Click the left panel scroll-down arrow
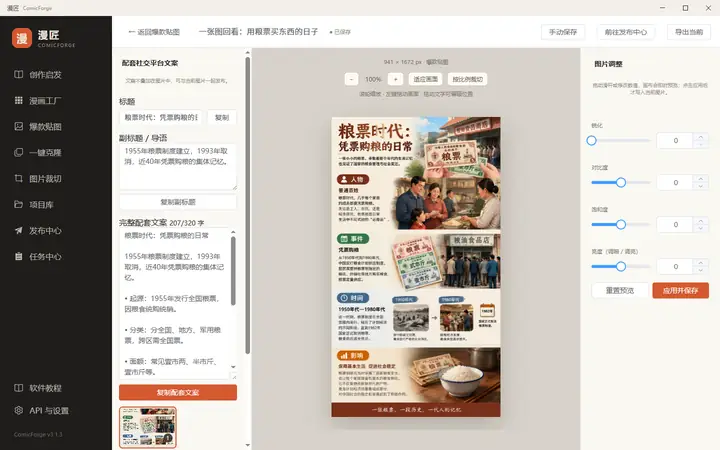This screenshot has width=720, height=450. click(248, 445)
